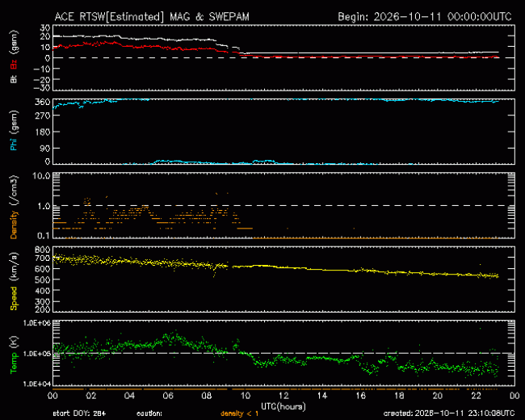Click the '16' hour tick label
The height and width of the screenshot is (420, 525).
pyautogui.click(x=360, y=396)
